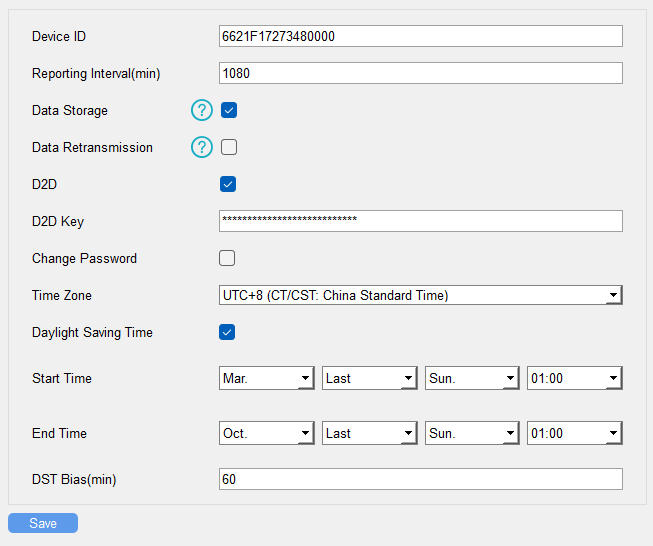This screenshot has height=546, width=653.
Task: Expand Start Time week dropdown showing Last
Action: (x=369, y=379)
